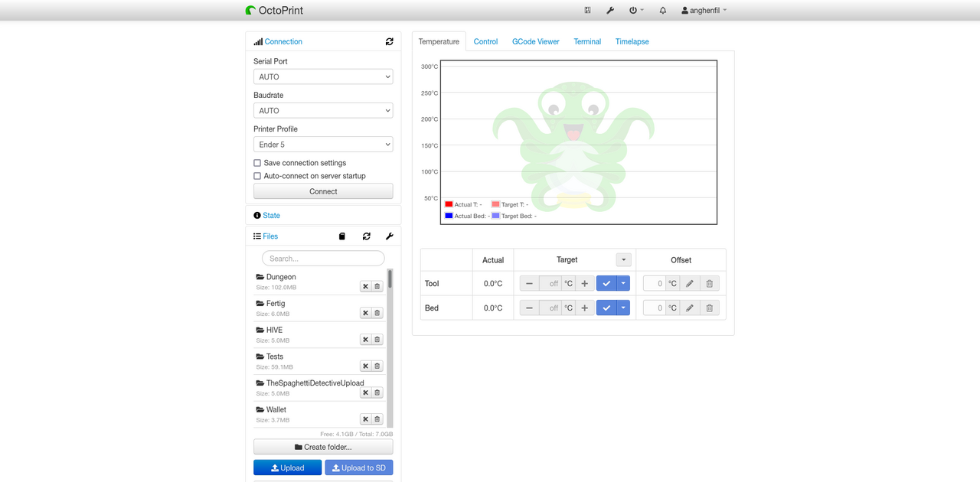The width and height of the screenshot is (980, 482).
Task: Open the Dungeon folder
Action: pyautogui.click(x=281, y=277)
